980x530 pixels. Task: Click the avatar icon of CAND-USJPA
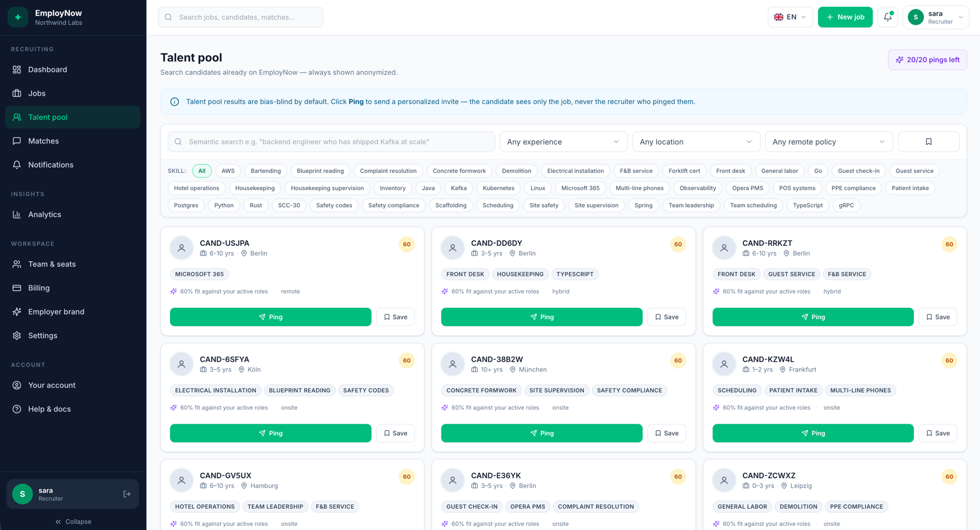click(x=181, y=248)
